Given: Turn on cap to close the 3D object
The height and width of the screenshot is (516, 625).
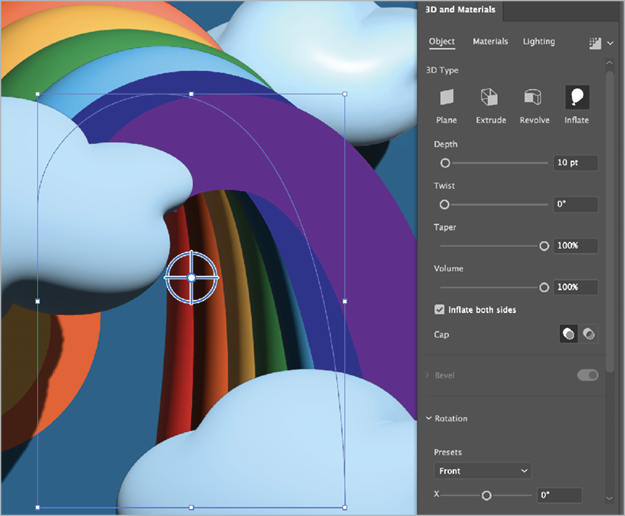Looking at the screenshot, I should (569, 334).
